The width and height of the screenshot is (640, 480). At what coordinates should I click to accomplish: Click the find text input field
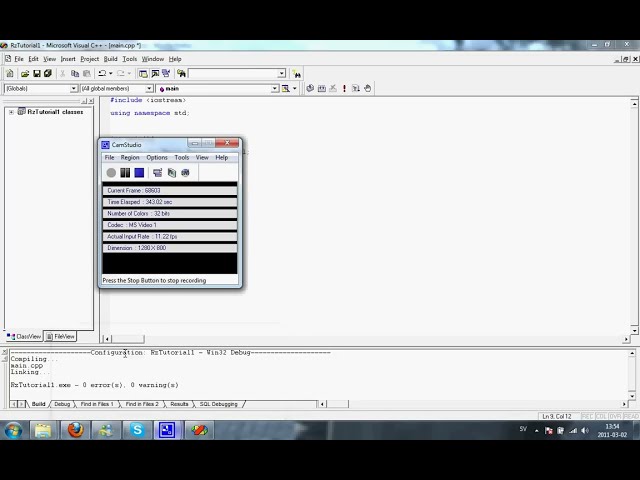[x=233, y=73]
